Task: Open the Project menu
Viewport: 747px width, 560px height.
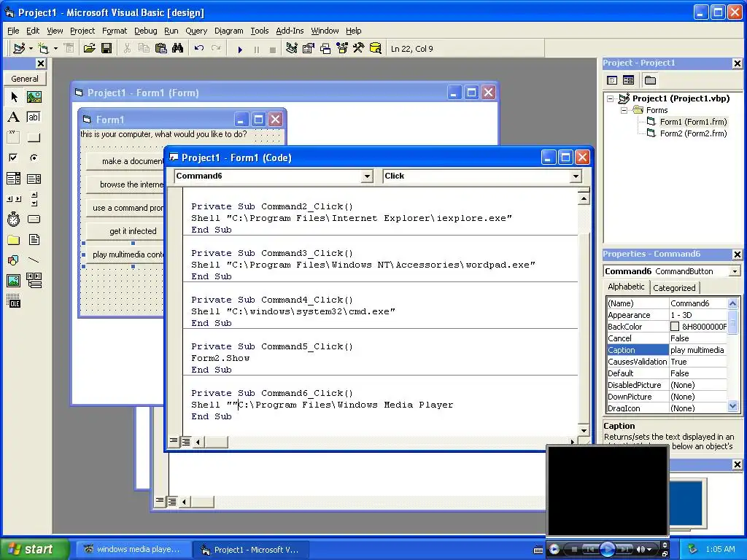Action: click(82, 31)
